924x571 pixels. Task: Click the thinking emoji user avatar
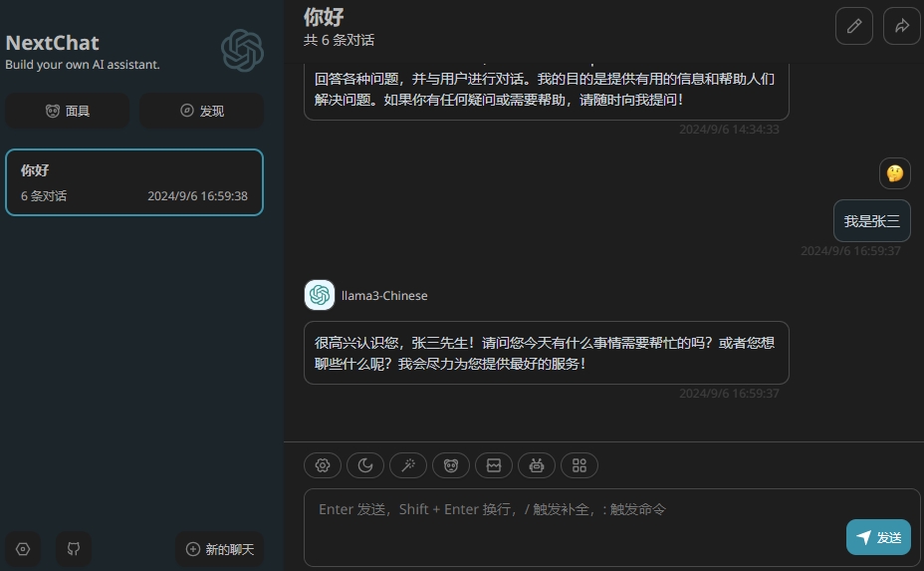point(894,173)
